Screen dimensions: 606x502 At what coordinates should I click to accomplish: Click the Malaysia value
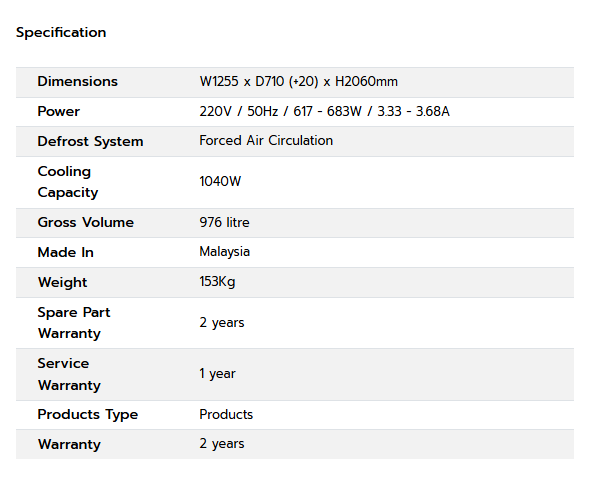pos(225,252)
